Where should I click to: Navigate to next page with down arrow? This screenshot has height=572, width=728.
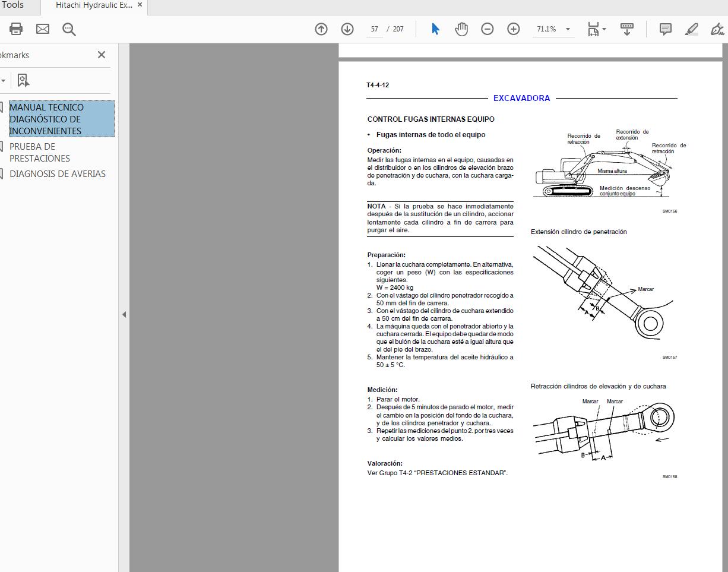347,29
